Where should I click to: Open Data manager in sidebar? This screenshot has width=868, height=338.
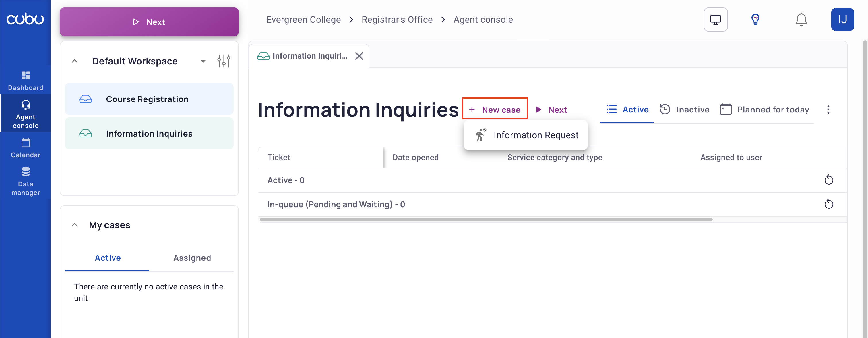coord(25,181)
